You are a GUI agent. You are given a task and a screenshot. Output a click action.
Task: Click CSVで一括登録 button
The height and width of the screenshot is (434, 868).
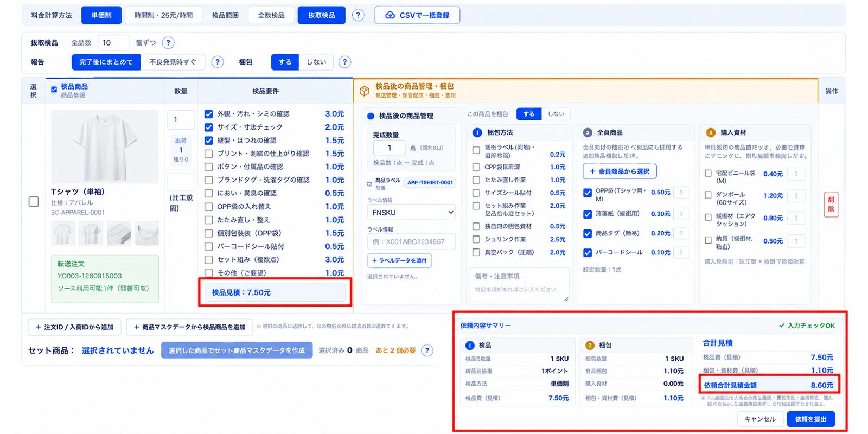click(417, 15)
